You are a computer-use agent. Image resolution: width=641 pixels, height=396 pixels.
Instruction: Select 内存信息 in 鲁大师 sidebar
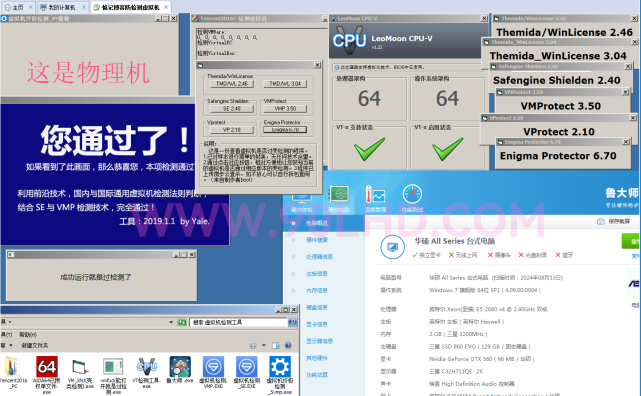tap(317, 291)
